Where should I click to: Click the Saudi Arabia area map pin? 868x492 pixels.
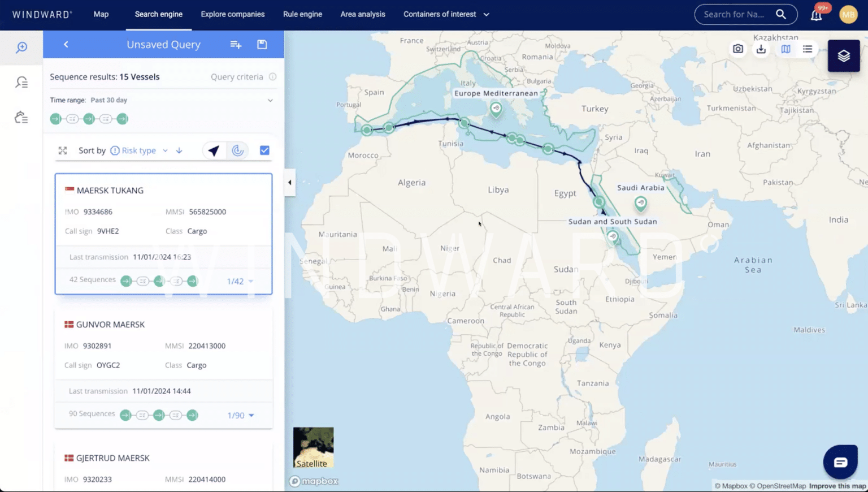[640, 203]
